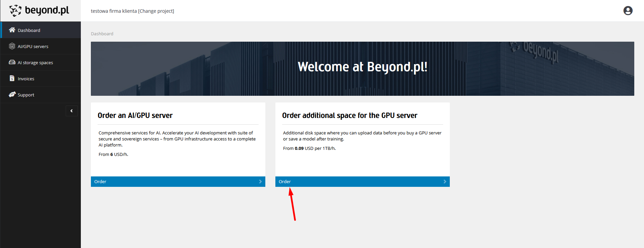Click the AI storage spaces drive icon
The height and width of the screenshot is (248, 644).
[x=12, y=62]
